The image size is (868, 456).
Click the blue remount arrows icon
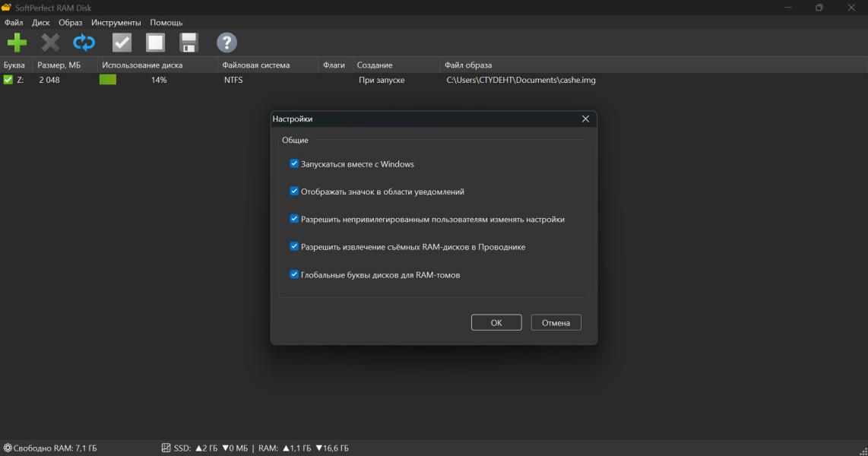coord(84,43)
